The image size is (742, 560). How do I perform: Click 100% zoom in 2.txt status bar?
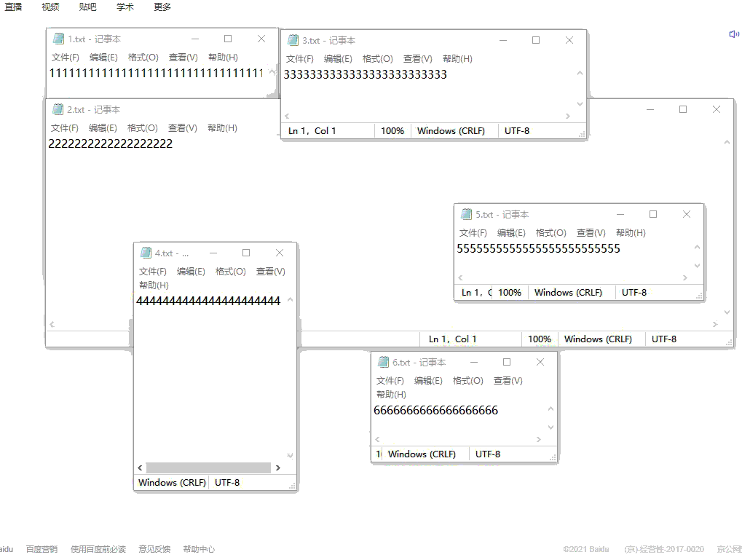click(540, 339)
